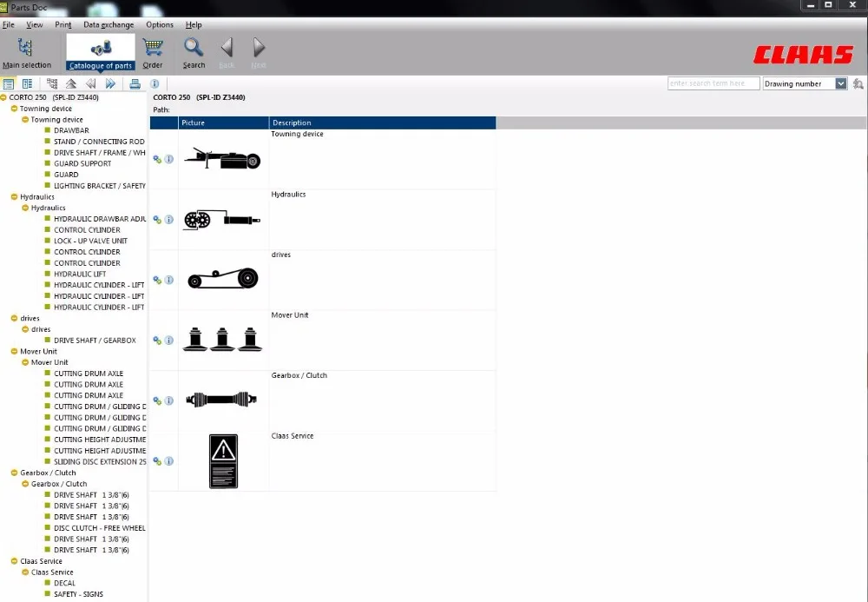Open the View menu
Screen dimensions: 868x602
(35, 24)
